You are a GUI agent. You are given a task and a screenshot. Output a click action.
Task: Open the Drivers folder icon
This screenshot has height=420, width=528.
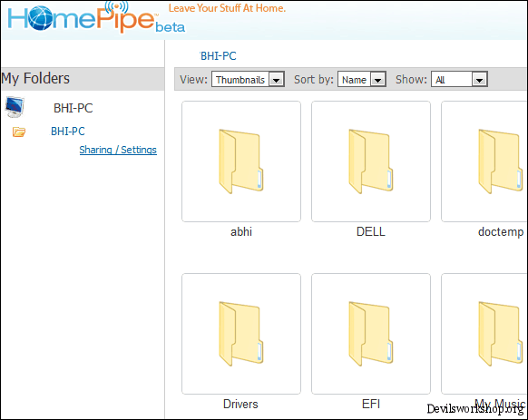point(241,334)
